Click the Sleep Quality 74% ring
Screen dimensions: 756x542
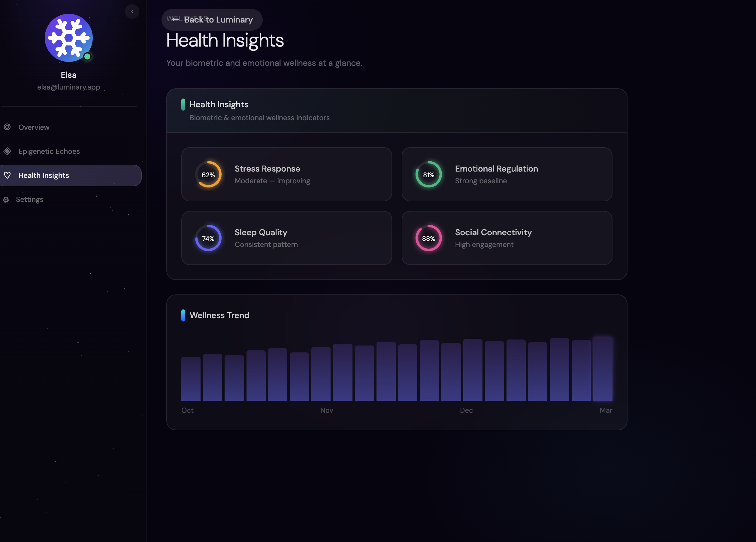(208, 238)
